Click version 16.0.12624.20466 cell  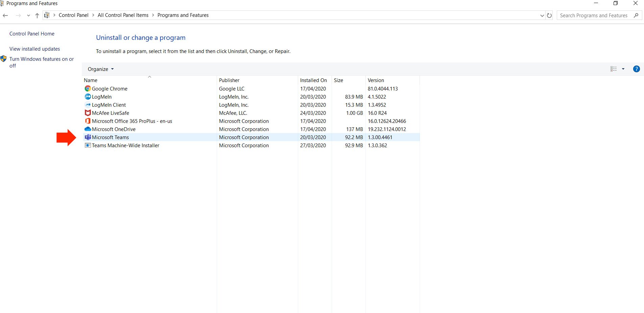coord(387,121)
